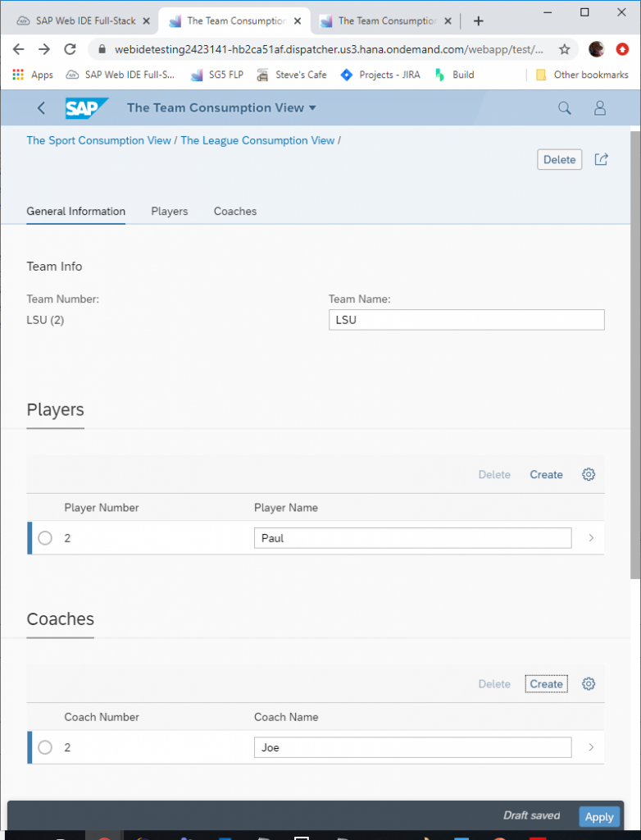Close the third Team Consumption tab
Viewport: 641px width, 840px height.
click(448, 21)
